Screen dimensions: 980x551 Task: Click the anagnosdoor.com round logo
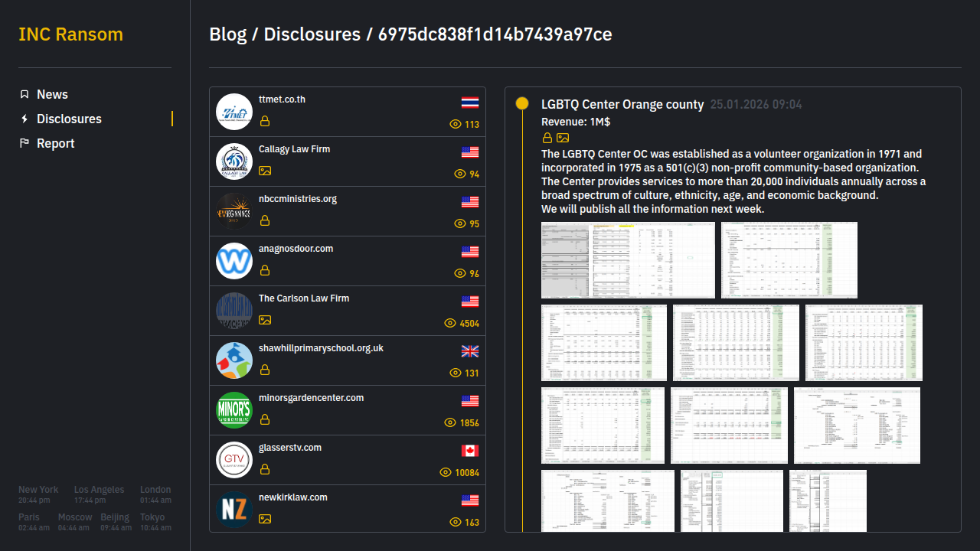[234, 261]
